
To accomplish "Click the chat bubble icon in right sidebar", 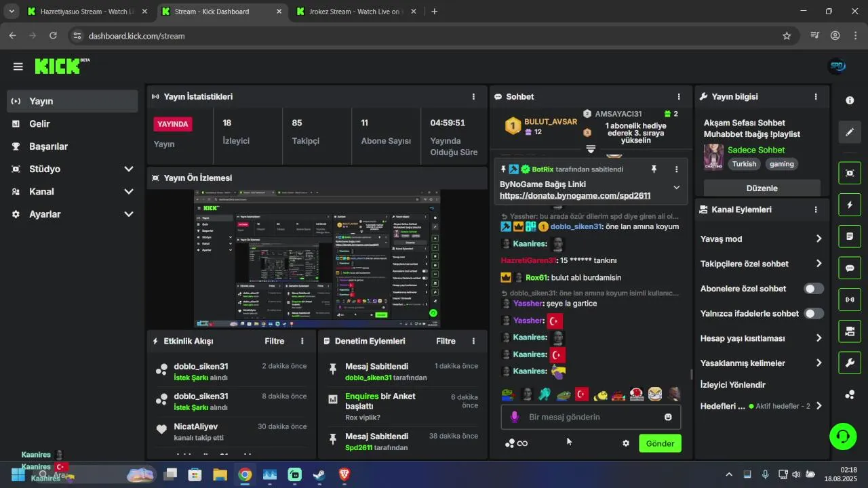I will point(850,268).
